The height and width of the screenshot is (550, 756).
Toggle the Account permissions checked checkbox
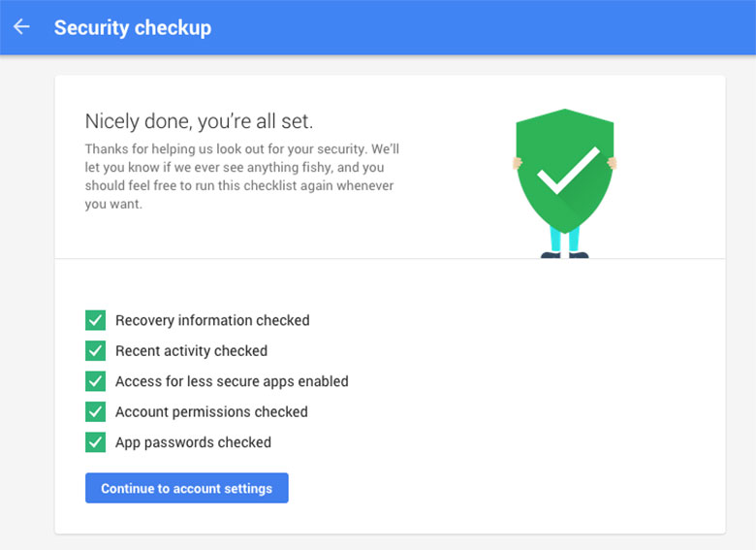click(x=95, y=411)
